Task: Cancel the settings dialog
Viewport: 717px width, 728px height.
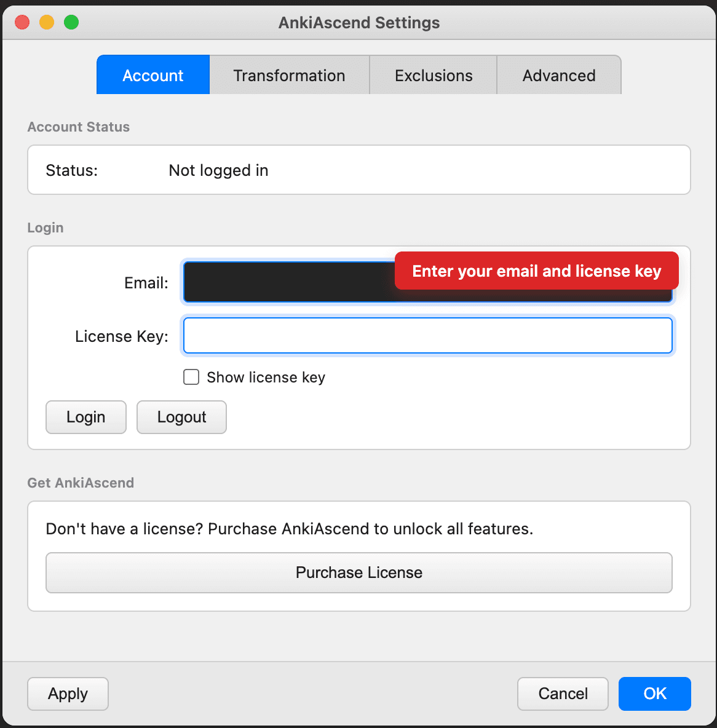Action: tap(562, 694)
